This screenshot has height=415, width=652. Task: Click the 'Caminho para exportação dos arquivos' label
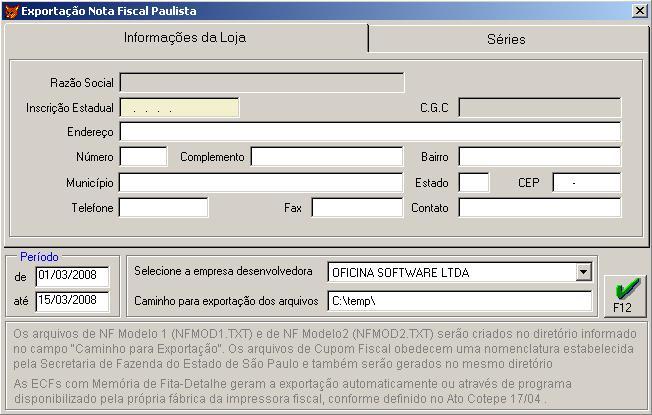click(226, 301)
